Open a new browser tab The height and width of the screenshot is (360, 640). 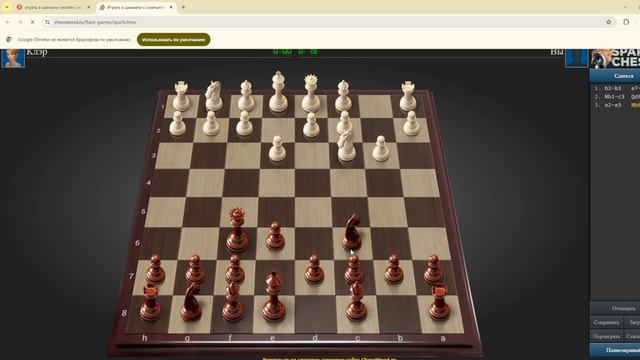pyautogui.click(x=183, y=7)
